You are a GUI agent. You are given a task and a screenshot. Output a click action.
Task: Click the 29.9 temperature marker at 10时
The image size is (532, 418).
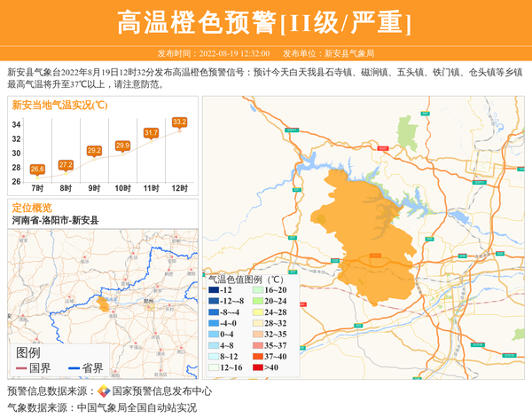coord(122,145)
